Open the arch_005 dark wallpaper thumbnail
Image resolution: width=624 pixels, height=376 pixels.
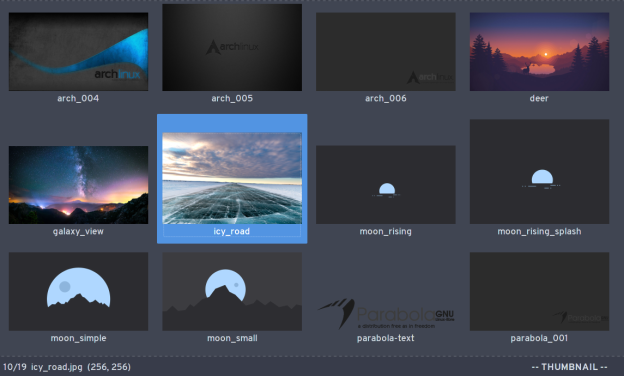[232, 47]
